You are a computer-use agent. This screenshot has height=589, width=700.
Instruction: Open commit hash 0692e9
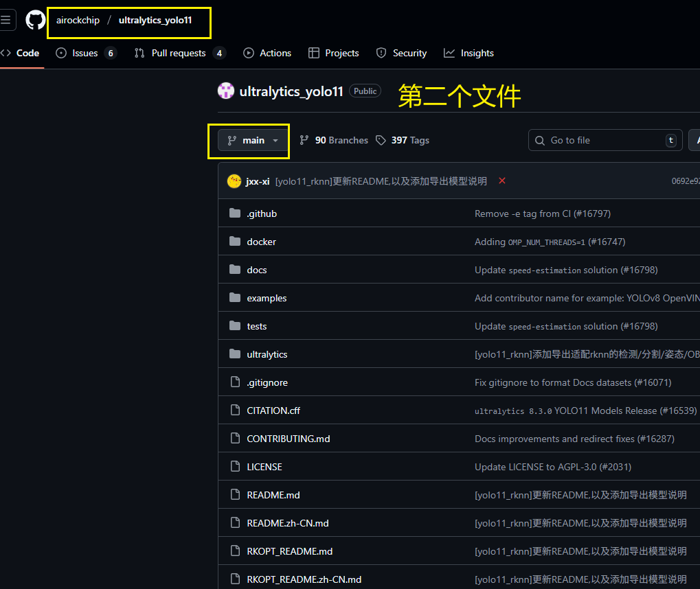[x=686, y=181]
